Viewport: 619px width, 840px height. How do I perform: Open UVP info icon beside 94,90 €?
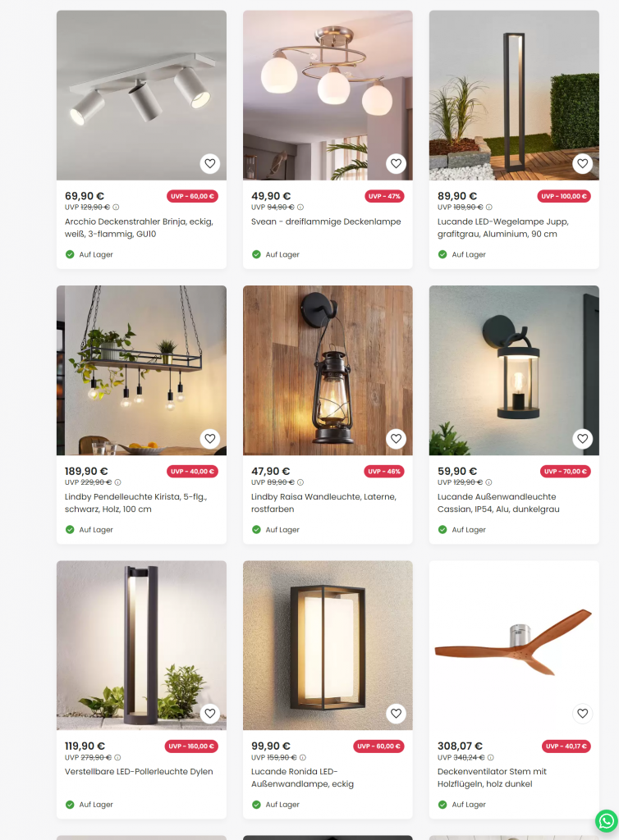pos(300,208)
